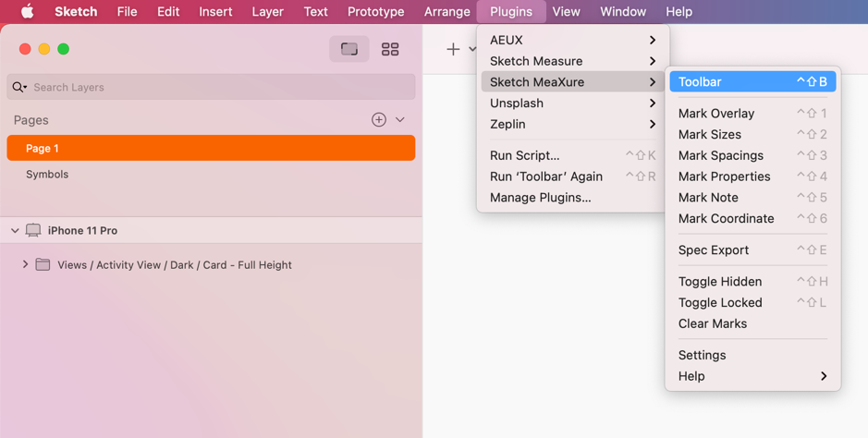Click the folder icon of the Views group
Image resolution: width=868 pixels, height=438 pixels.
point(43,265)
